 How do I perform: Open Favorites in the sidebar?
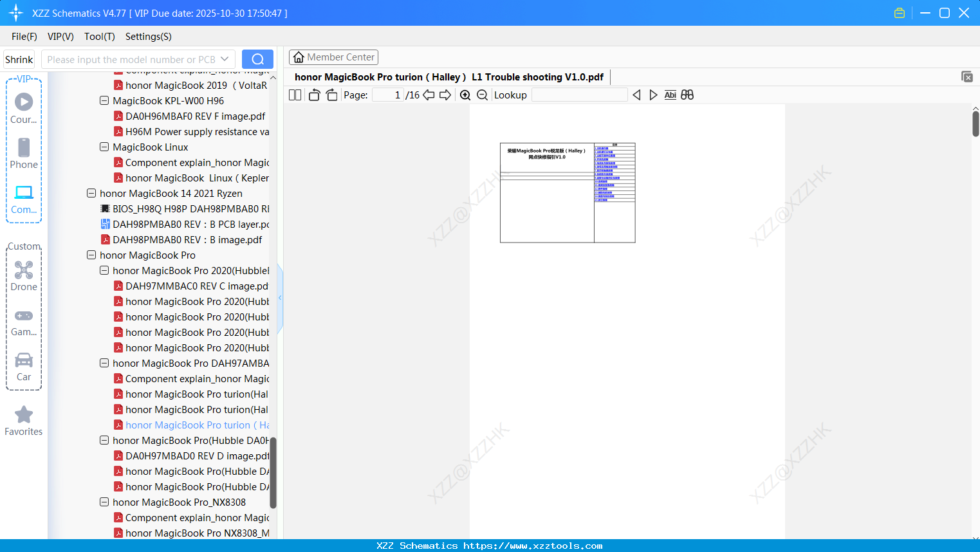[x=24, y=421]
